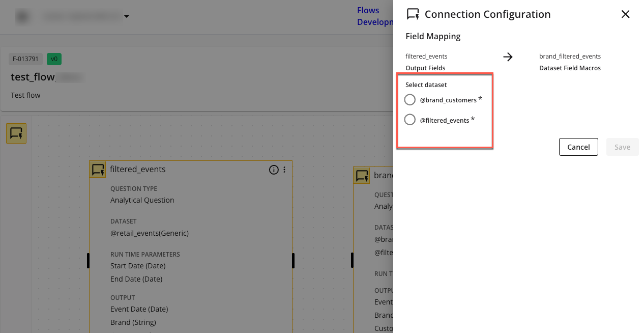
Task: Click right output connector of filtered_events node
Action: click(x=293, y=260)
